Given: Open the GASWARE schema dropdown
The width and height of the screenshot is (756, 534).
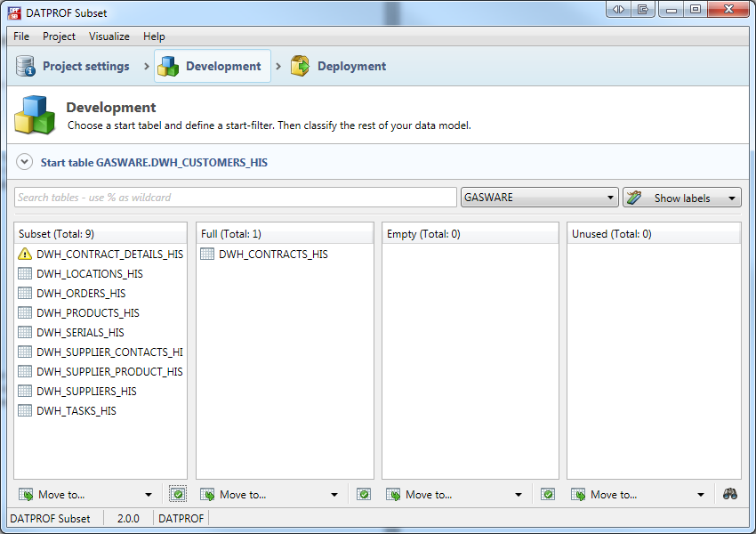Looking at the screenshot, I should pyautogui.click(x=539, y=198).
